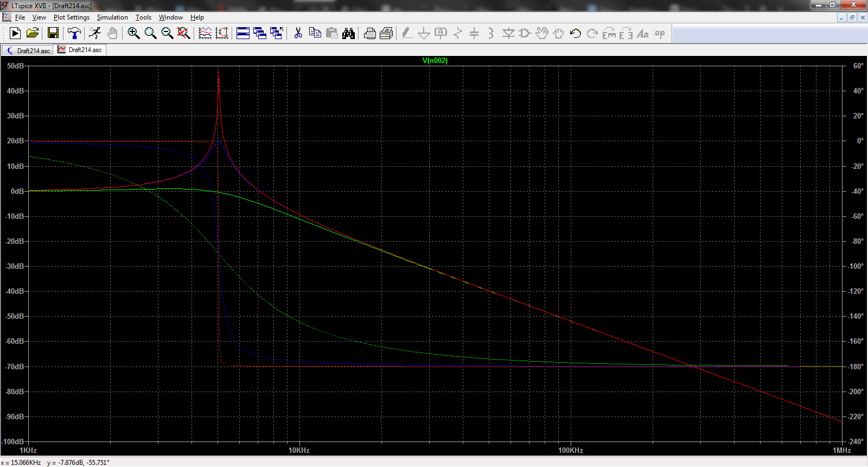This screenshot has width=868, height=467.
Task: Select the Ground symbol tool
Action: pyautogui.click(x=424, y=33)
